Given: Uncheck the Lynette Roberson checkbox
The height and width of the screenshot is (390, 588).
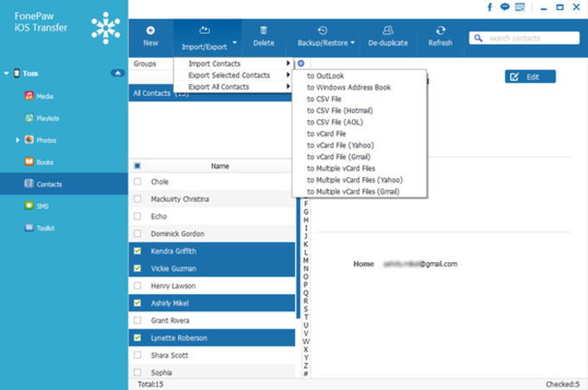Looking at the screenshot, I should pyautogui.click(x=137, y=337).
